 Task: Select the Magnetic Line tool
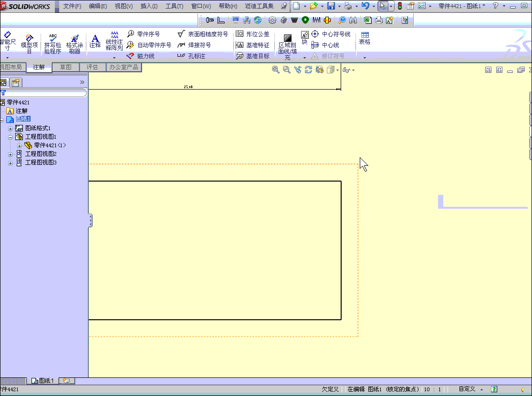(140, 56)
